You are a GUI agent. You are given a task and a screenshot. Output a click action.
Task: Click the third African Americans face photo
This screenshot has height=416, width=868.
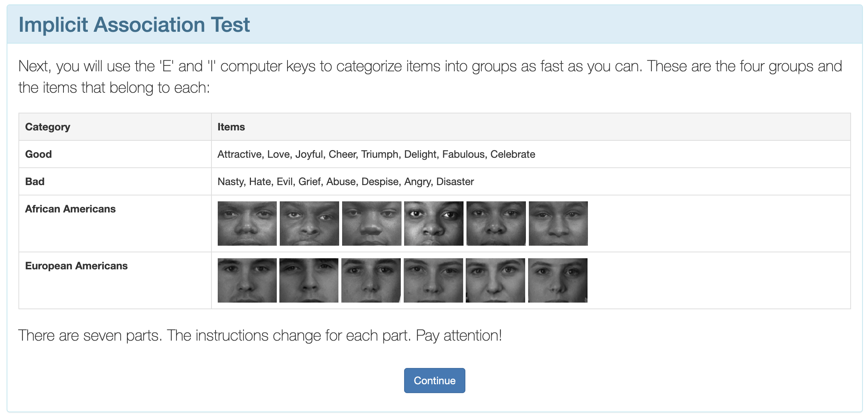[371, 223]
